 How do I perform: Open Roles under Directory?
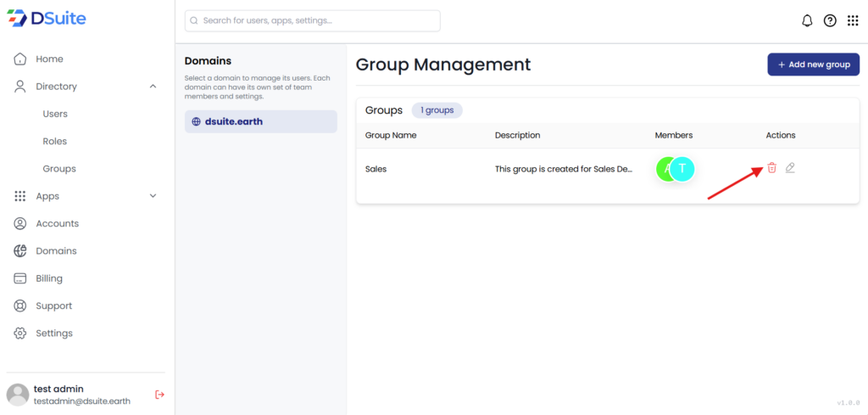tap(55, 142)
